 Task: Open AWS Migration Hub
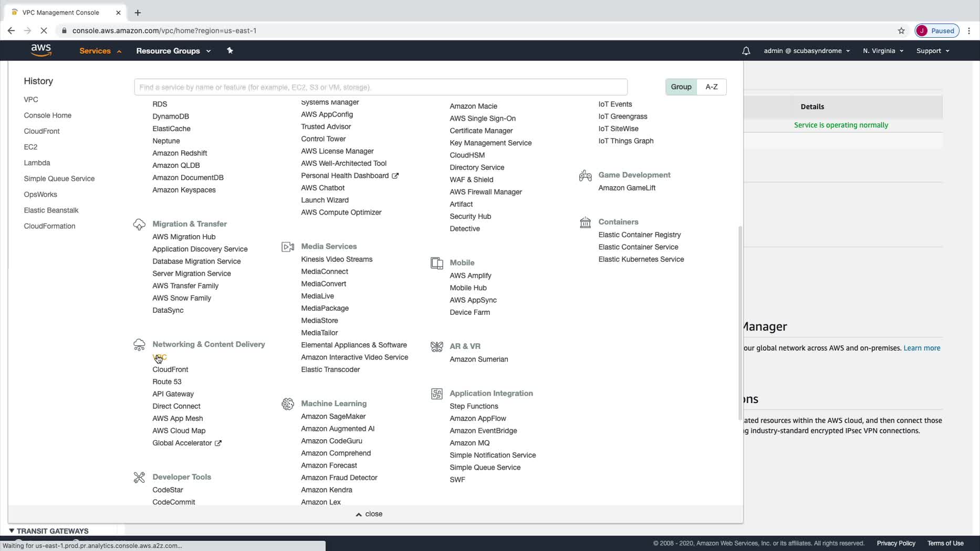click(184, 237)
